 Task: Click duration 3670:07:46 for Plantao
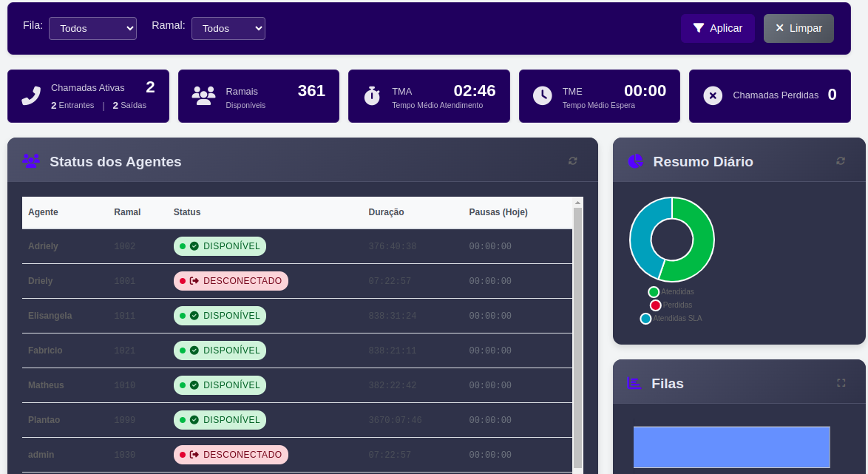click(396, 420)
